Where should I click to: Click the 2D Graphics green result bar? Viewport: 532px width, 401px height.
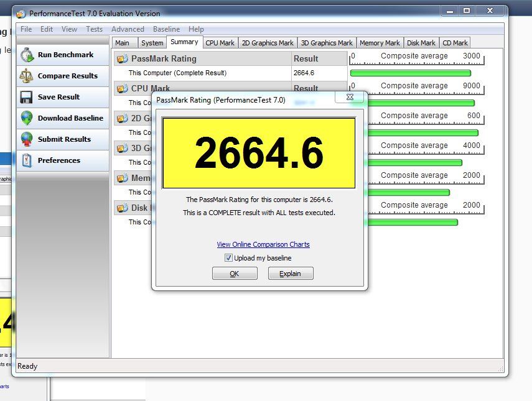coord(423,133)
